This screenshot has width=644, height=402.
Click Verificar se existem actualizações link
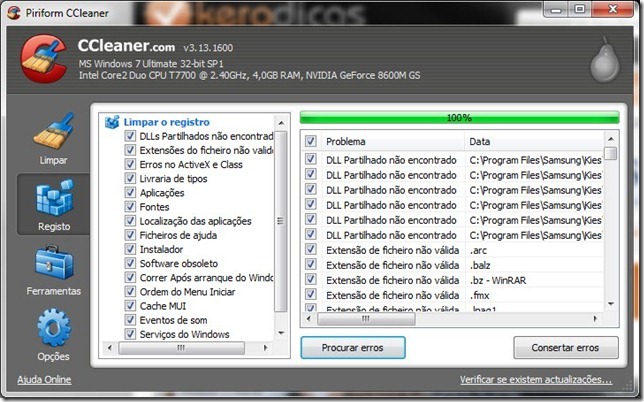click(x=536, y=379)
